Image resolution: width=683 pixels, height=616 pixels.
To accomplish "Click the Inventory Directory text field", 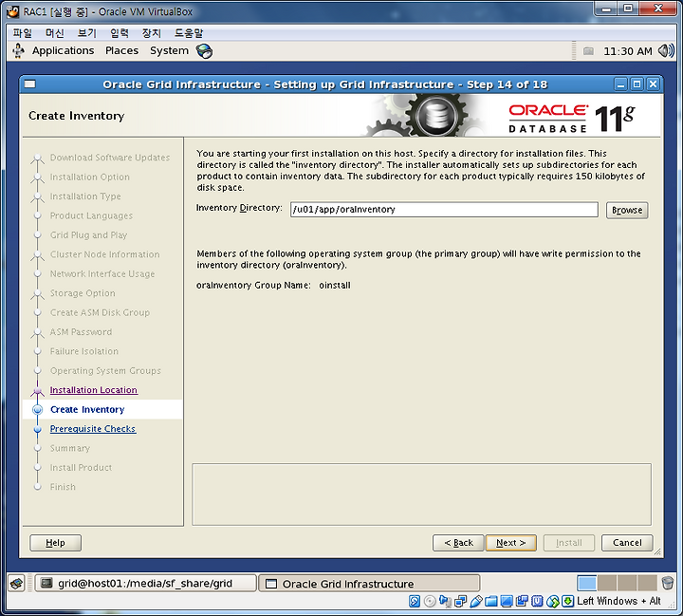I will click(x=444, y=210).
